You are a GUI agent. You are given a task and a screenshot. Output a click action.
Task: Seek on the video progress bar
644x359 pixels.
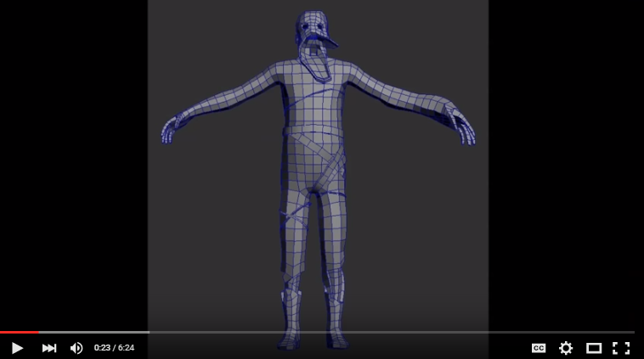tap(317, 332)
